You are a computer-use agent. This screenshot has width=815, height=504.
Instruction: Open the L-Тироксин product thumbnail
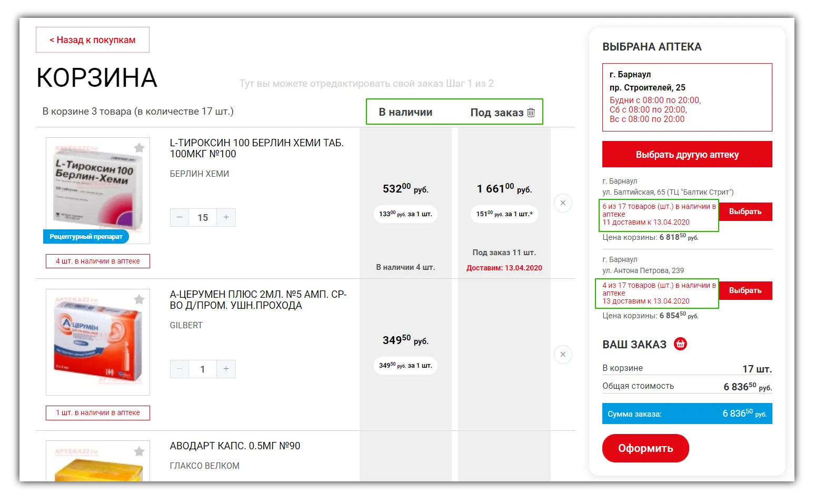coord(98,190)
